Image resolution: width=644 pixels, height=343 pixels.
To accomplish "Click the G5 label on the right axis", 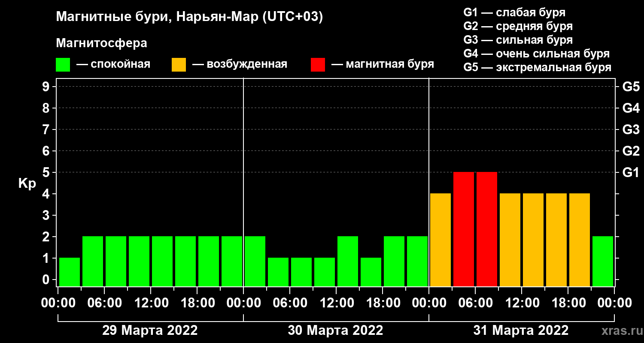I will 631,87.
